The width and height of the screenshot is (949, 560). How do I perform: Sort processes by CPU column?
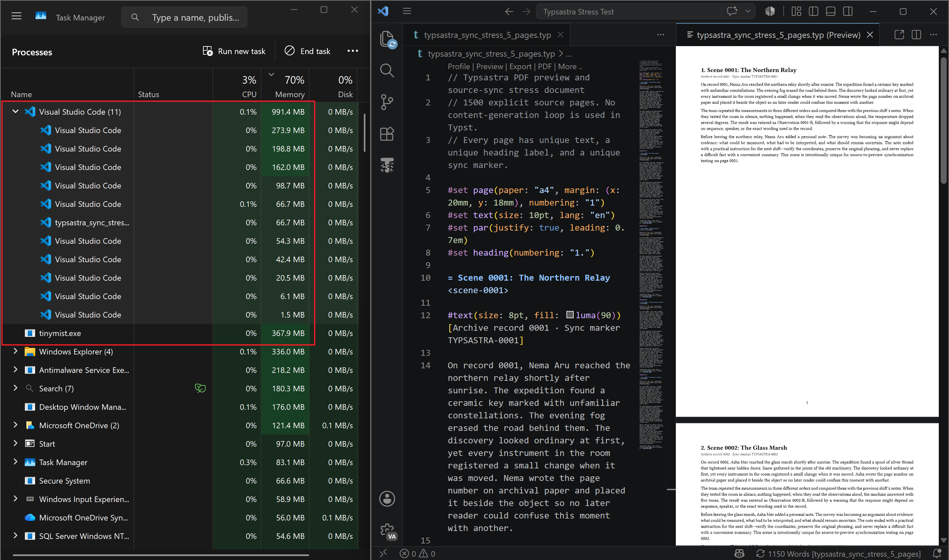pyautogui.click(x=237, y=86)
